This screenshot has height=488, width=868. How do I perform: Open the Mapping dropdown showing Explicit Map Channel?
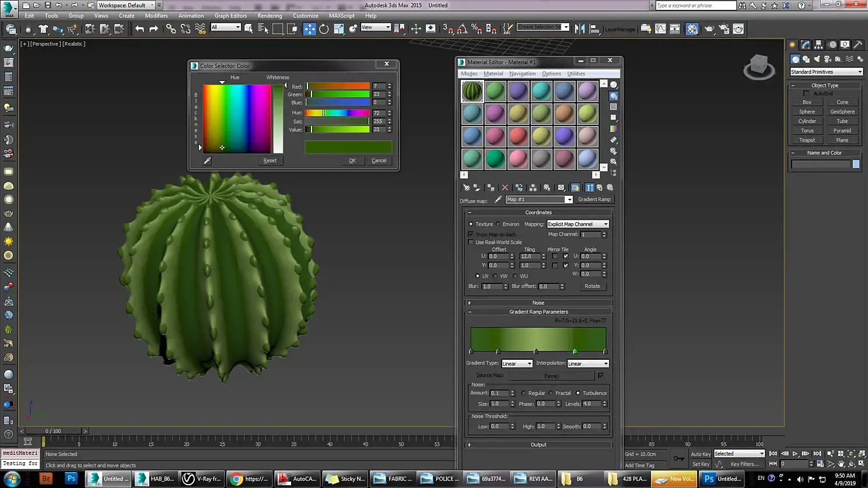[577, 224]
